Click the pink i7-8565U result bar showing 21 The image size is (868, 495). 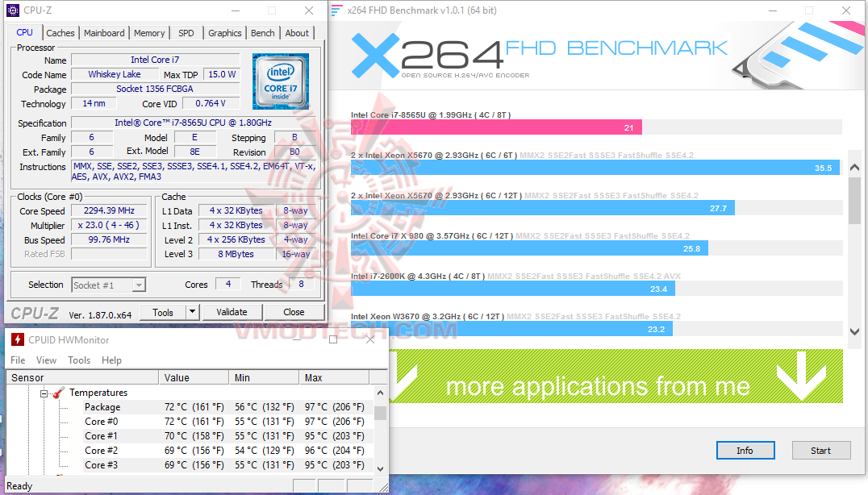point(496,127)
